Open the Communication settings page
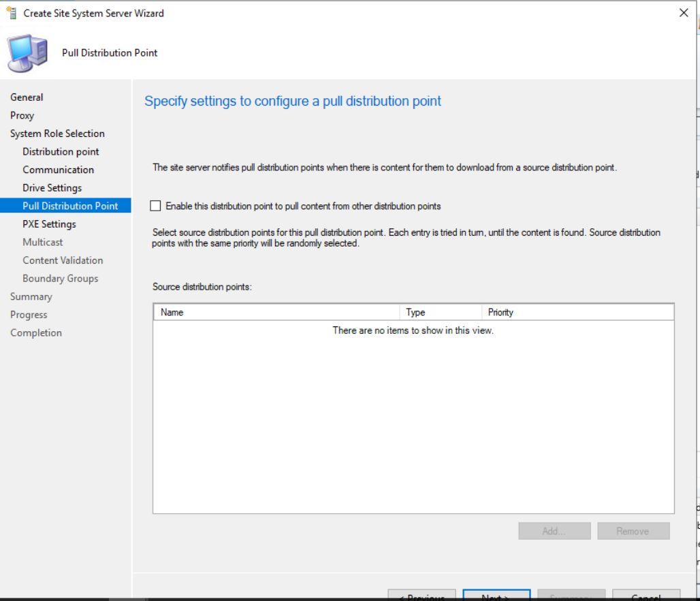700x601 pixels. pos(58,170)
